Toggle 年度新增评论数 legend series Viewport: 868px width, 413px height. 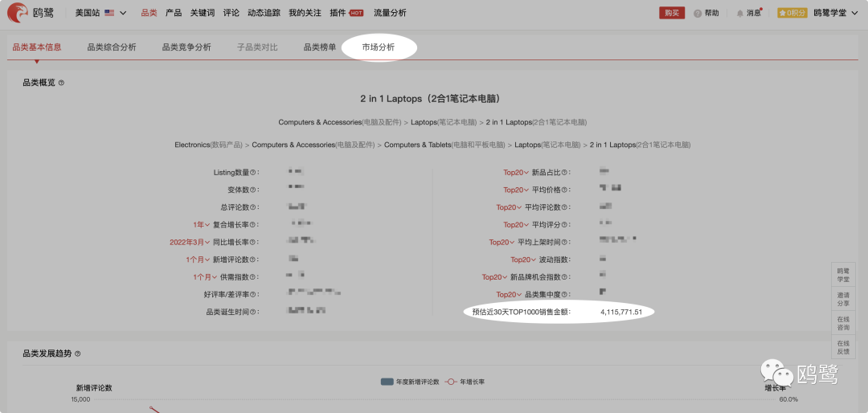pos(410,382)
